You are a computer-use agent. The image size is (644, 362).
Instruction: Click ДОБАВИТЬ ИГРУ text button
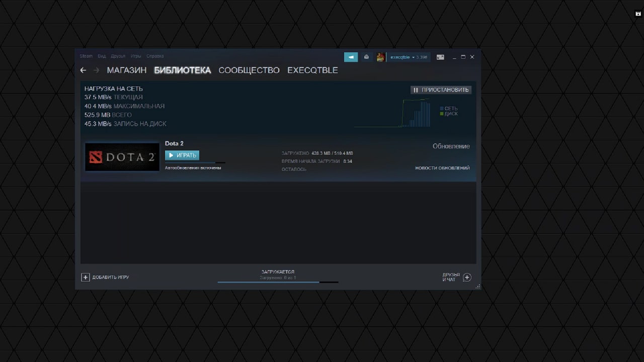111,277
